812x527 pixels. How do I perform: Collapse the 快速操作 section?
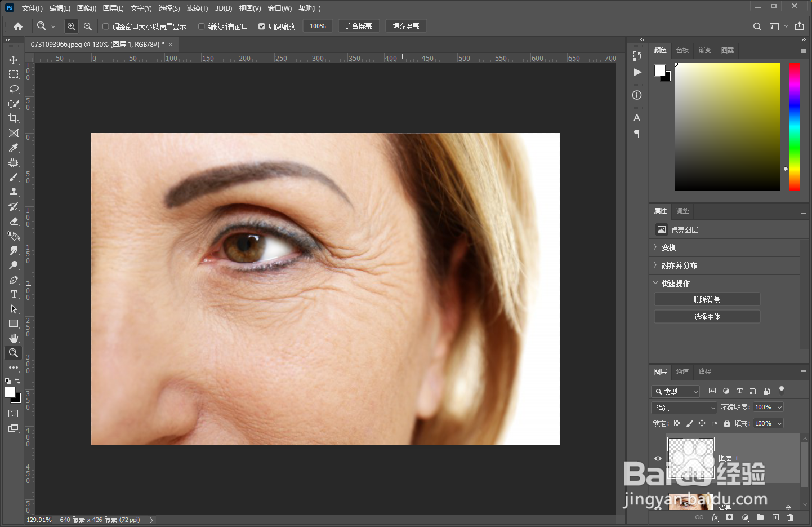(655, 283)
